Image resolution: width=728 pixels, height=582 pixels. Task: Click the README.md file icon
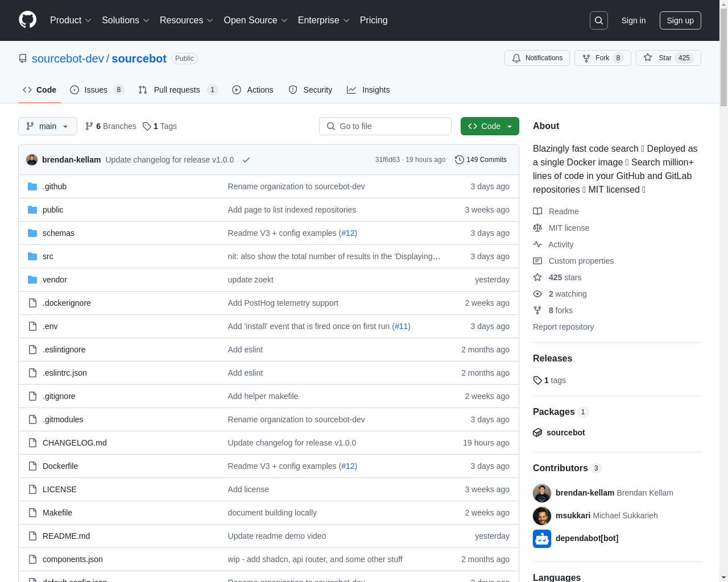pos(32,536)
